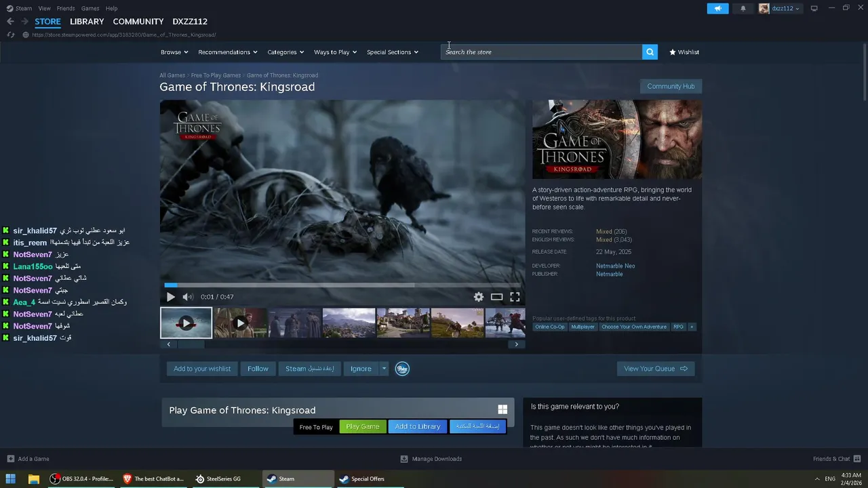The width and height of the screenshot is (868, 488).
Task: Play the trailer video
Action: click(171, 297)
